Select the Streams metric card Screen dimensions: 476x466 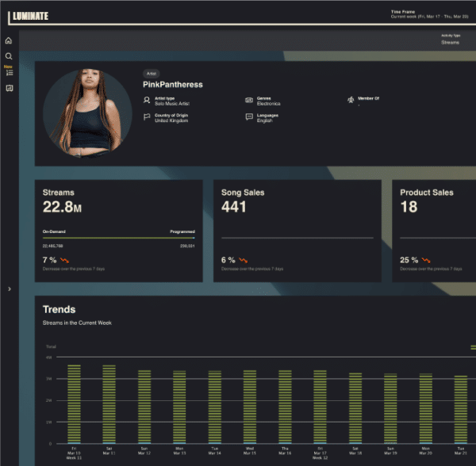tap(118, 231)
